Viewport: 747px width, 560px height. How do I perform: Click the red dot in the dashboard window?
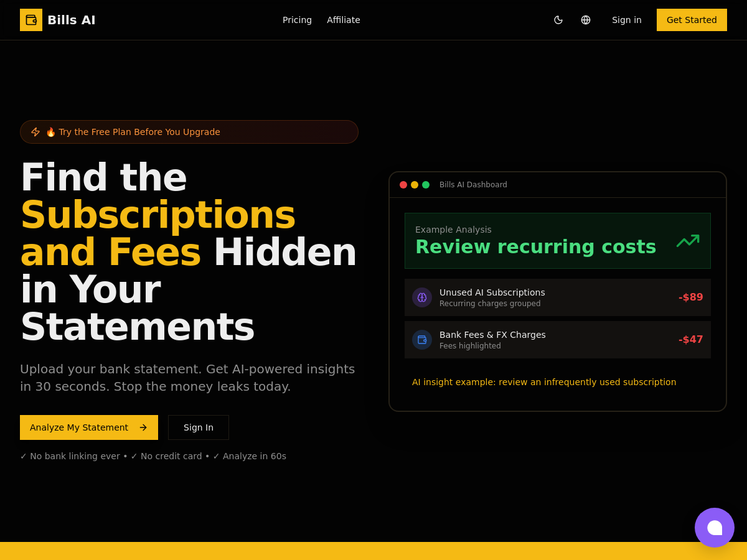pyautogui.click(x=403, y=185)
